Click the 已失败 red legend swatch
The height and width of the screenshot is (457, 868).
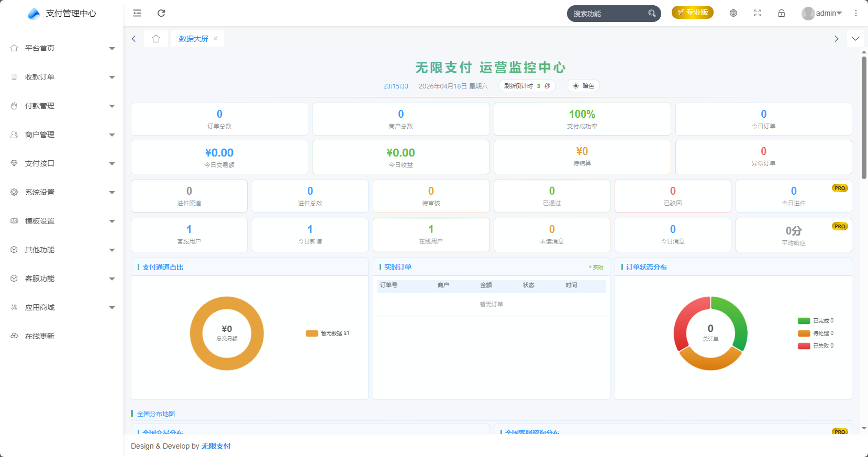(804, 346)
